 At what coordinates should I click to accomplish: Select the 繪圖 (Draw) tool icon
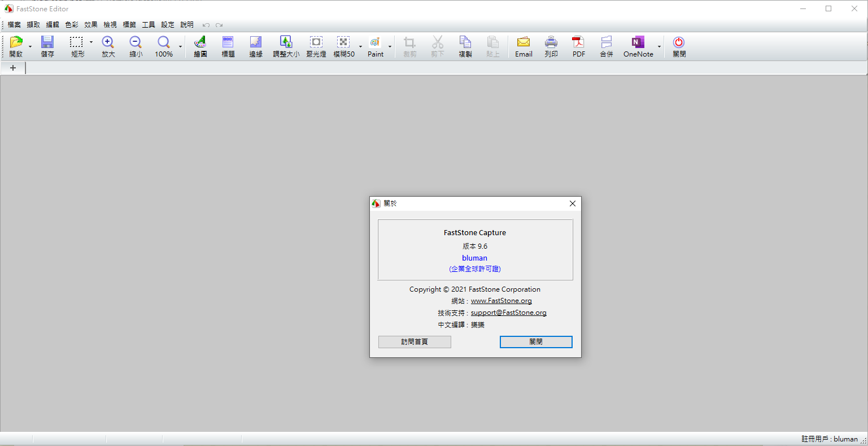200,43
